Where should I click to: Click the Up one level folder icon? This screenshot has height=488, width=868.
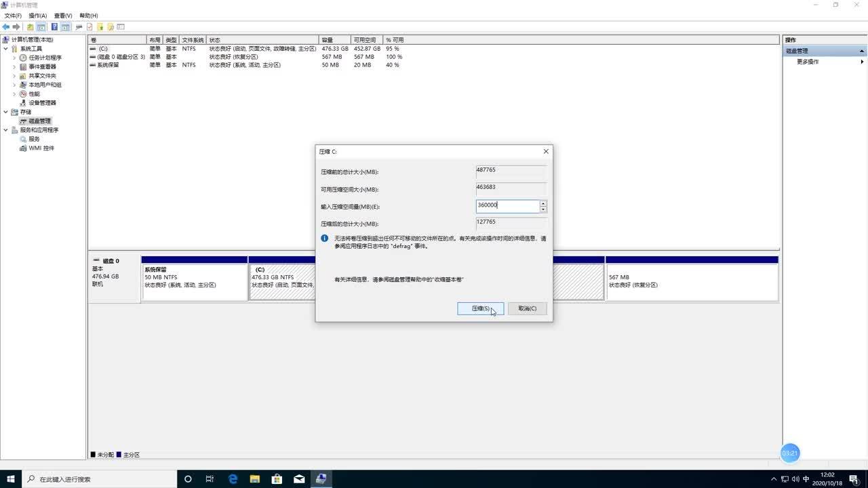tap(31, 27)
